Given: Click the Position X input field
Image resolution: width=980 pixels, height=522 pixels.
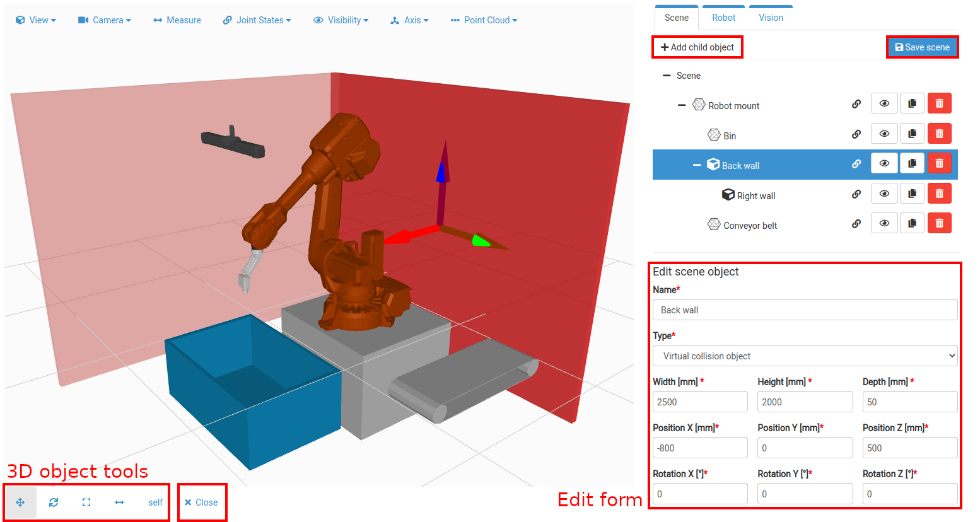Looking at the screenshot, I should tap(700, 448).
